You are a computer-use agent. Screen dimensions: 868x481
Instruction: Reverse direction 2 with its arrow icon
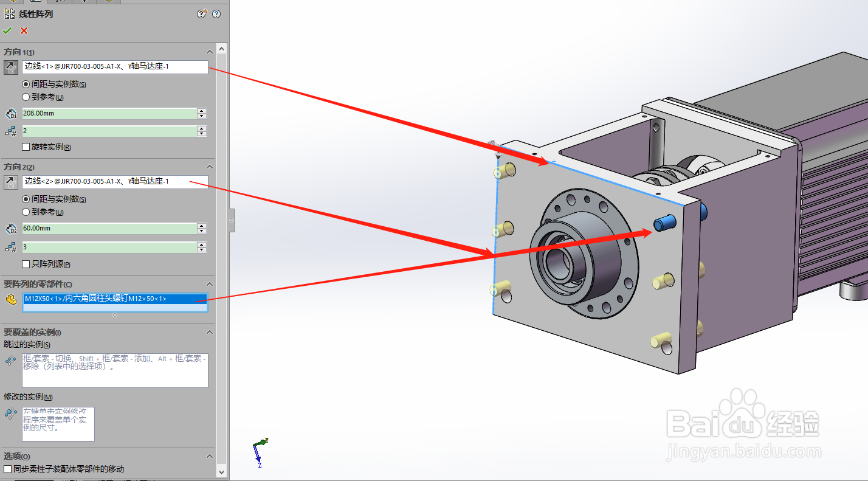tap(11, 181)
